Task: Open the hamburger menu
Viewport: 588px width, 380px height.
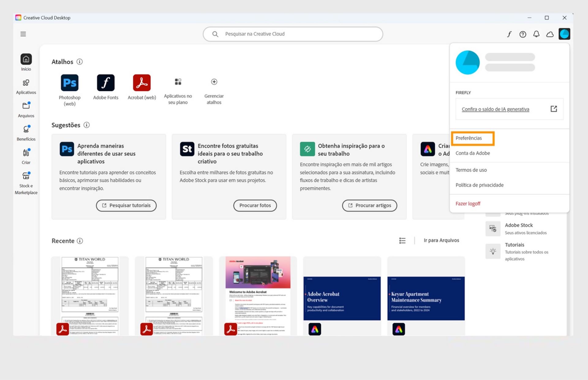Action: (23, 34)
